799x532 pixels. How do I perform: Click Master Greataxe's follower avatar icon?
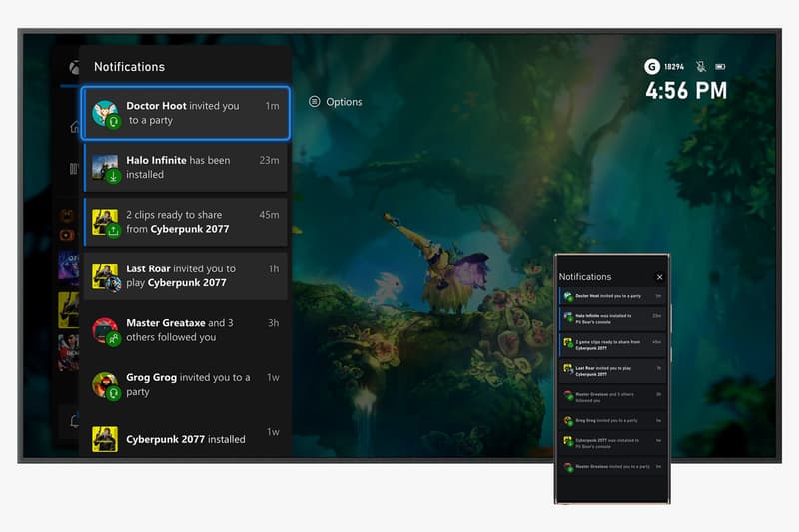coord(105,330)
